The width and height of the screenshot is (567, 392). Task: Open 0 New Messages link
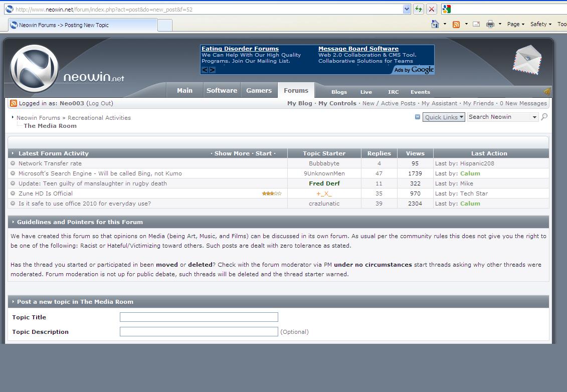pyautogui.click(x=523, y=103)
